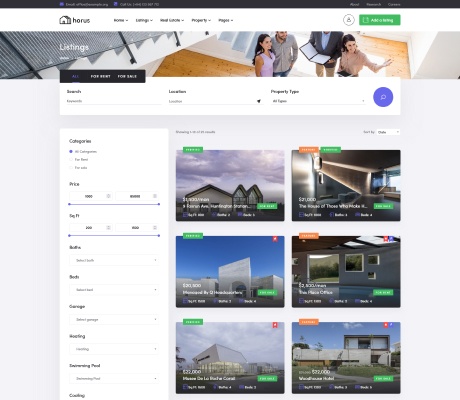This screenshot has height=400, width=460.
Task: Click the Search keywords input field
Action: [x=114, y=101]
